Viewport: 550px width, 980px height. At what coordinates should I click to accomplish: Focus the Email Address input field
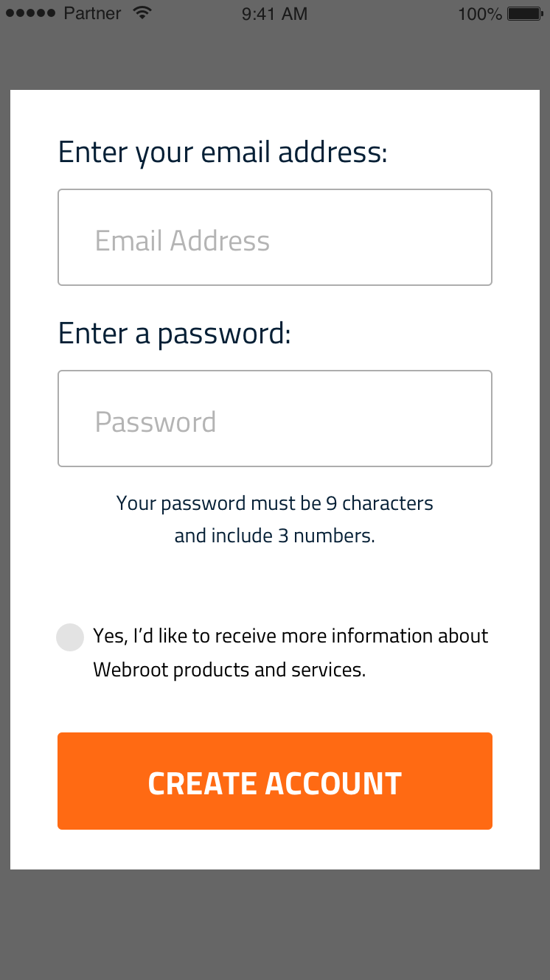tap(274, 237)
